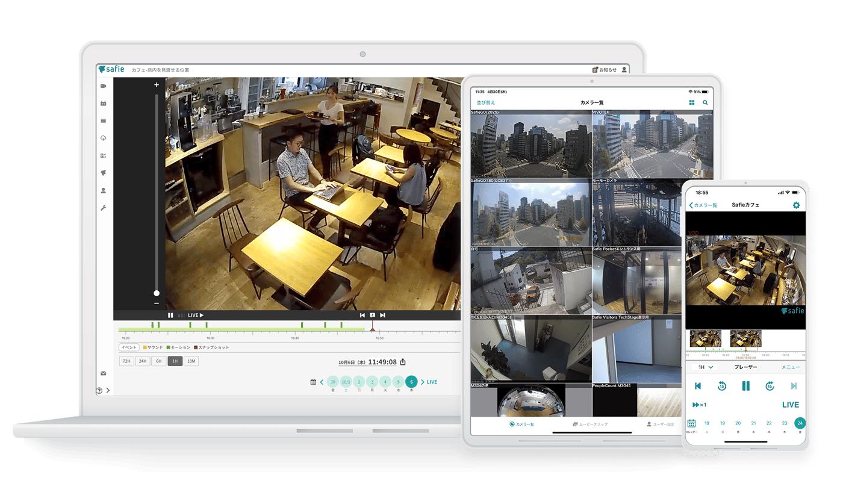This screenshot has height=504, width=843.
Task: Toggle the モーション event filter
Action: (178, 347)
